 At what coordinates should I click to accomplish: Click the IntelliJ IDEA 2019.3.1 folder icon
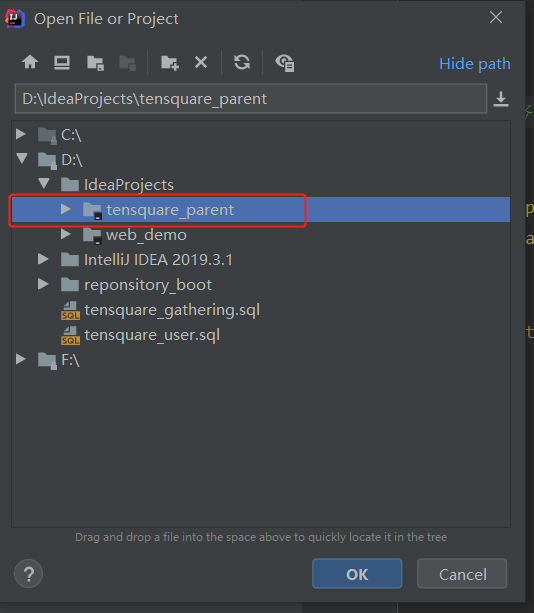coord(70,259)
